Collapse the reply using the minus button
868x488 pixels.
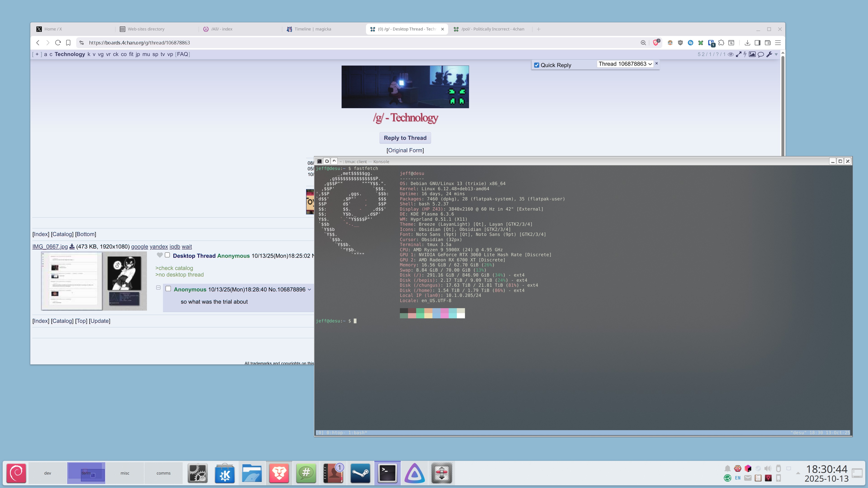coord(158,288)
